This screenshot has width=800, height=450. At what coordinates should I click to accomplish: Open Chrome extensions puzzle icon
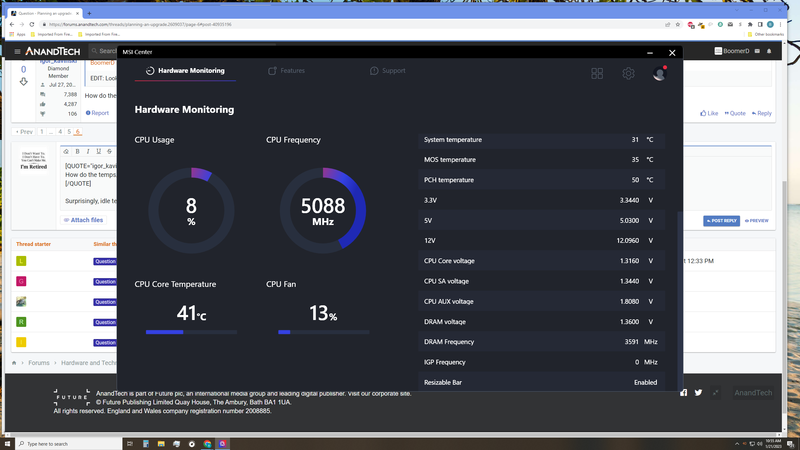click(750, 24)
